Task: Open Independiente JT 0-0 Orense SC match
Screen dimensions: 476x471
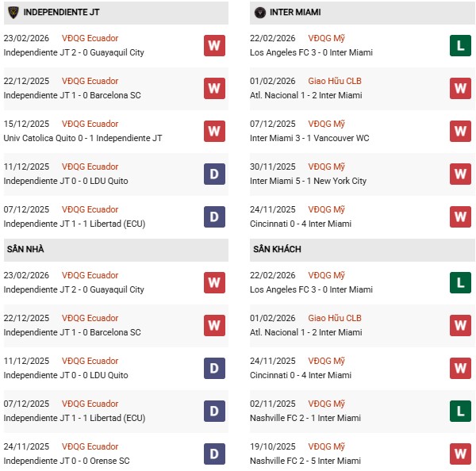Action: coord(67,461)
